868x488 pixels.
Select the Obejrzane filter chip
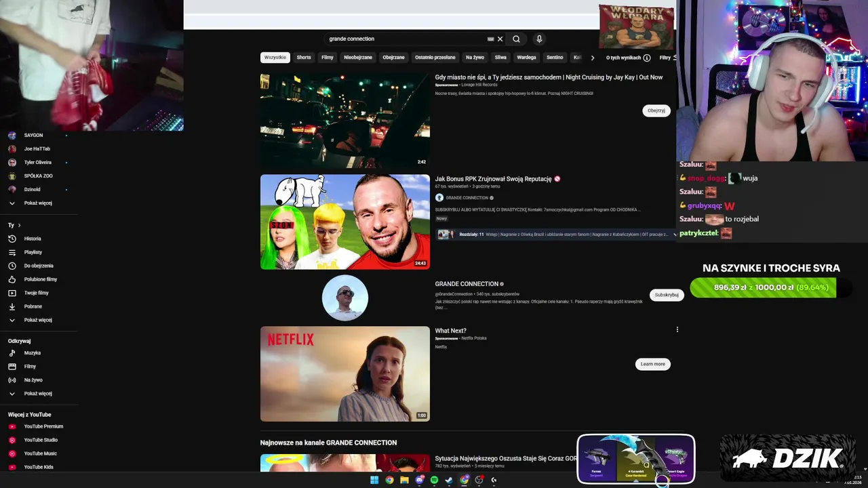393,58
